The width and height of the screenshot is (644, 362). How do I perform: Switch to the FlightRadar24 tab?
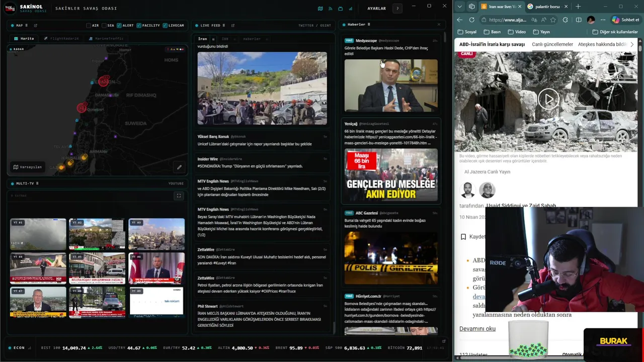pyautogui.click(x=61, y=39)
